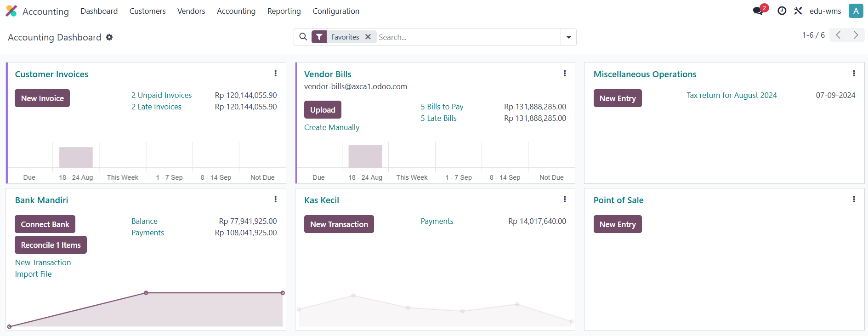Go to the next page arrow
Image resolution: width=868 pixels, height=336 pixels.
(x=856, y=35)
